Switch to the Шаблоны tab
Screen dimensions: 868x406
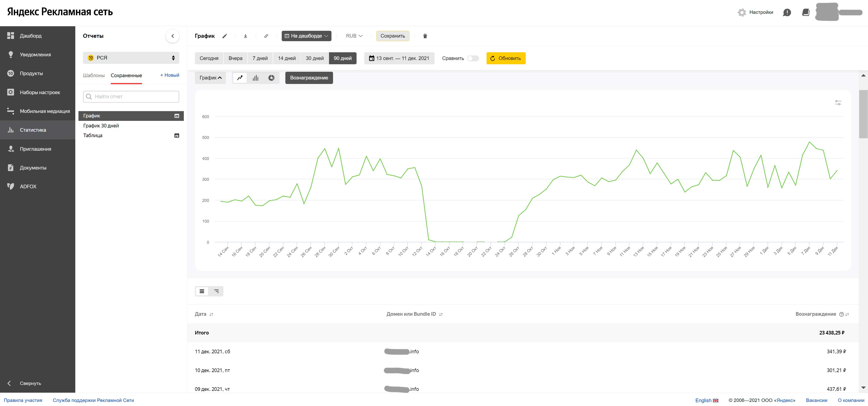pos(94,76)
